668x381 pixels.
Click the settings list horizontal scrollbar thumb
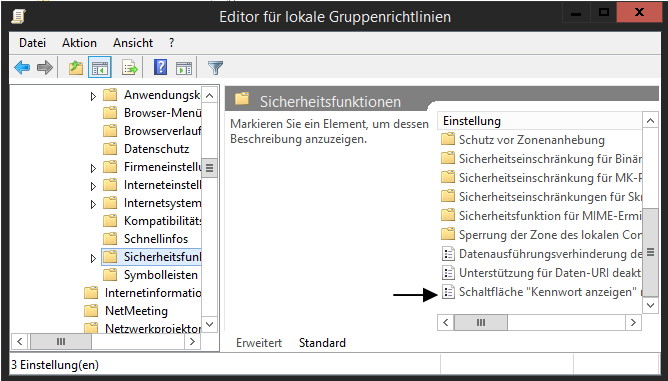point(481,323)
